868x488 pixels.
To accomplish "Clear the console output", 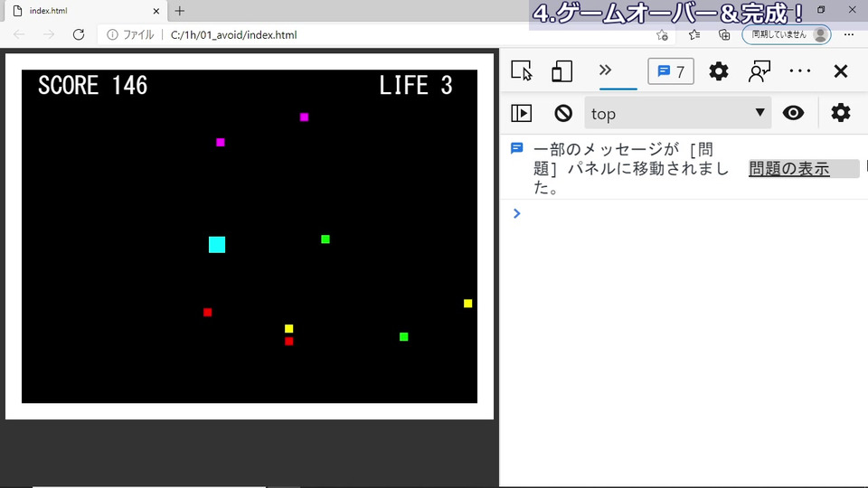I will 563,113.
